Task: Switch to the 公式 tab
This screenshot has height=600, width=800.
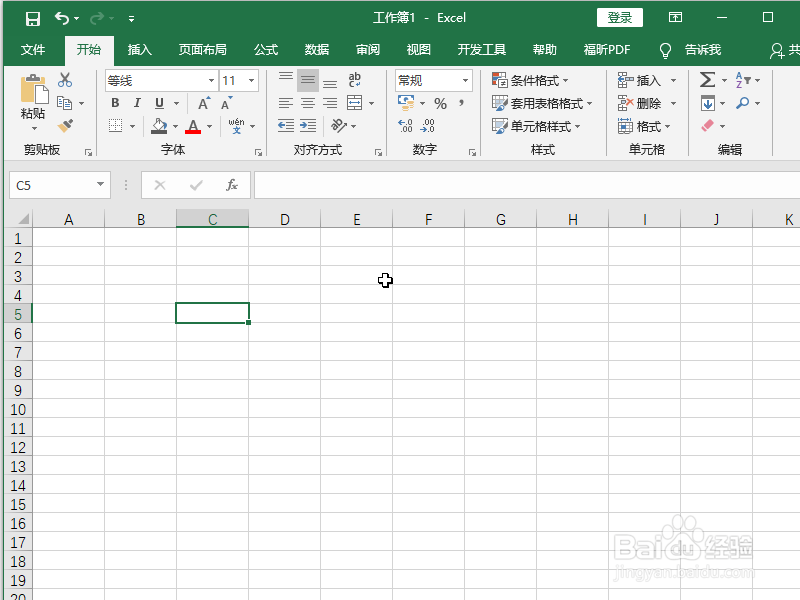Action: click(266, 49)
